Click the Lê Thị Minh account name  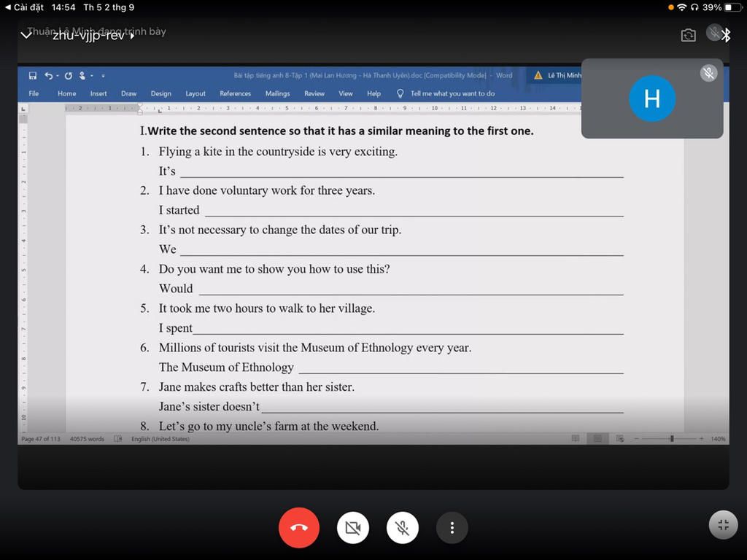point(565,75)
